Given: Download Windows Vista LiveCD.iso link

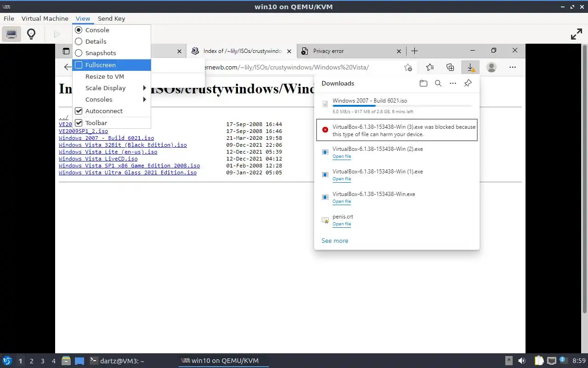Looking at the screenshot, I should coord(98,159).
